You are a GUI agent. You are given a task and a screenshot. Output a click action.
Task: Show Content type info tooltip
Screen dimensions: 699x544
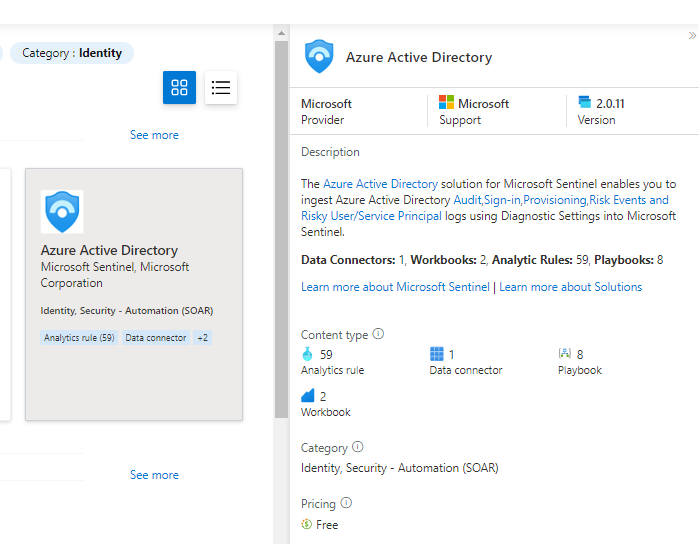tap(378, 335)
